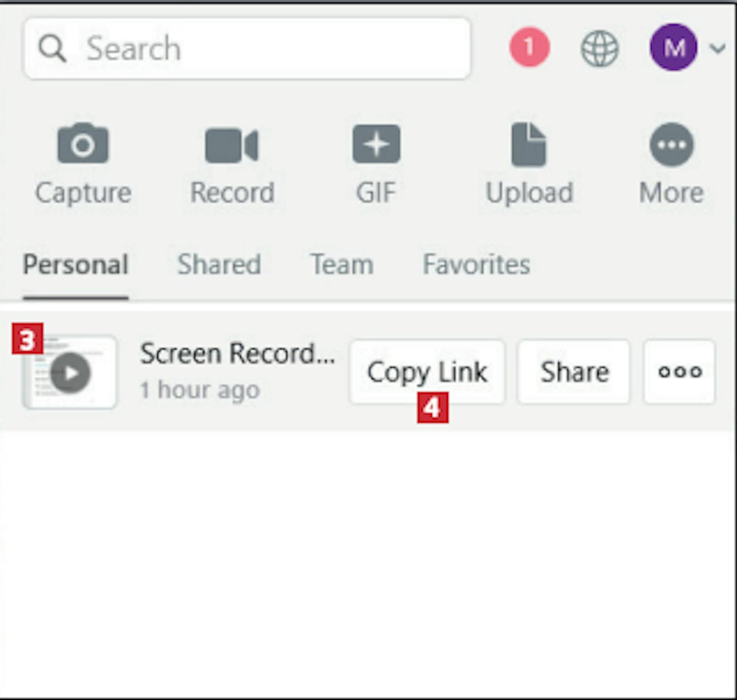The height and width of the screenshot is (700, 737).
Task: Expand the account dropdown chevron
Action: tap(718, 48)
